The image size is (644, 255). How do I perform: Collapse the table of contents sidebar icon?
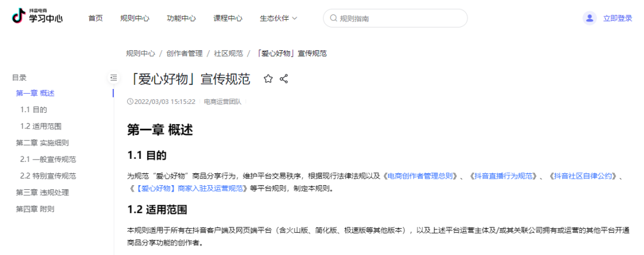(x=114, y=77)
